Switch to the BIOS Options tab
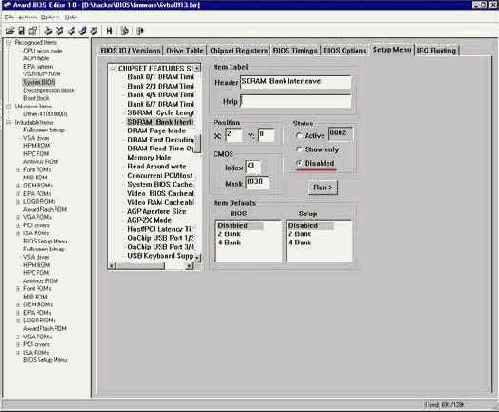499x412 pixels. point(345,51)
